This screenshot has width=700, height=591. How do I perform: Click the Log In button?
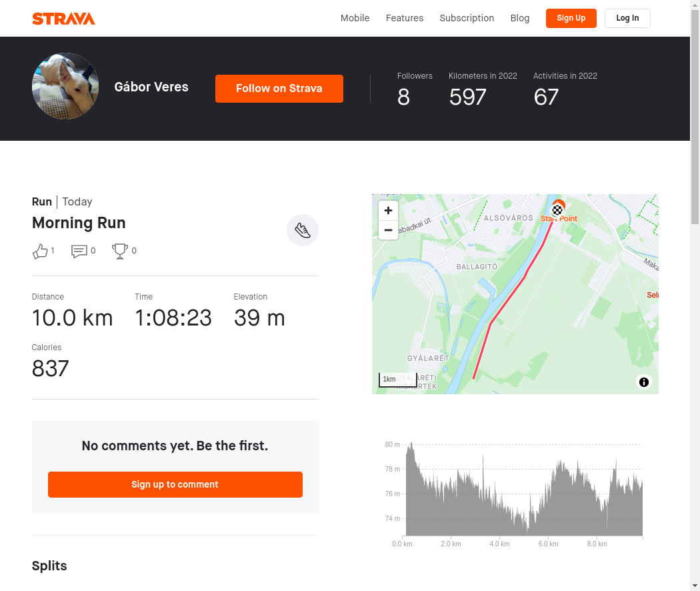click(627, 18)
